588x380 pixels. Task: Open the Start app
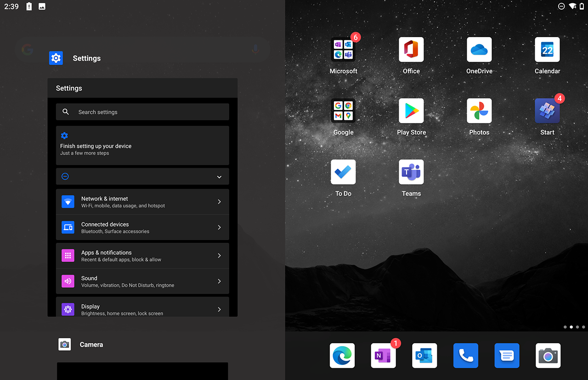[x=547, y=111]
